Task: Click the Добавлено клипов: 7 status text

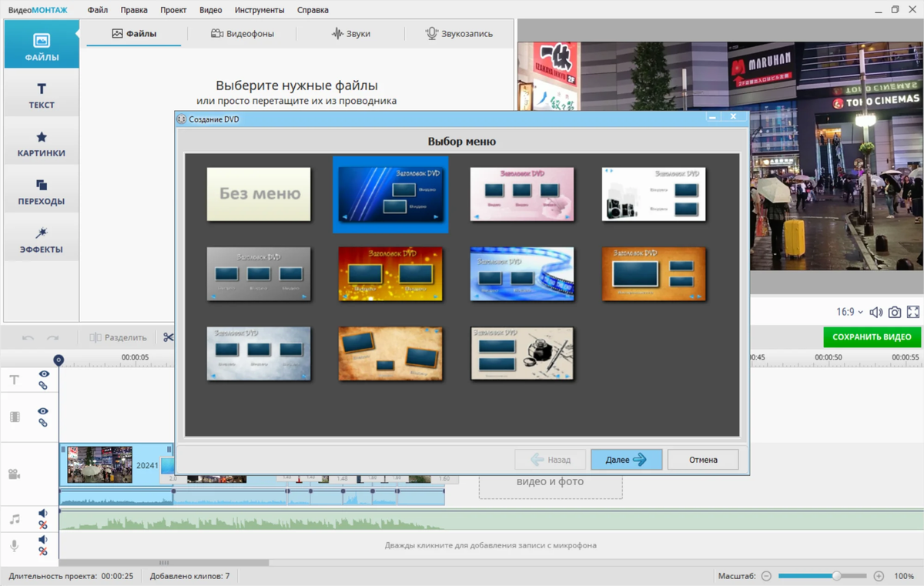Action: click(x=189, y=576)
